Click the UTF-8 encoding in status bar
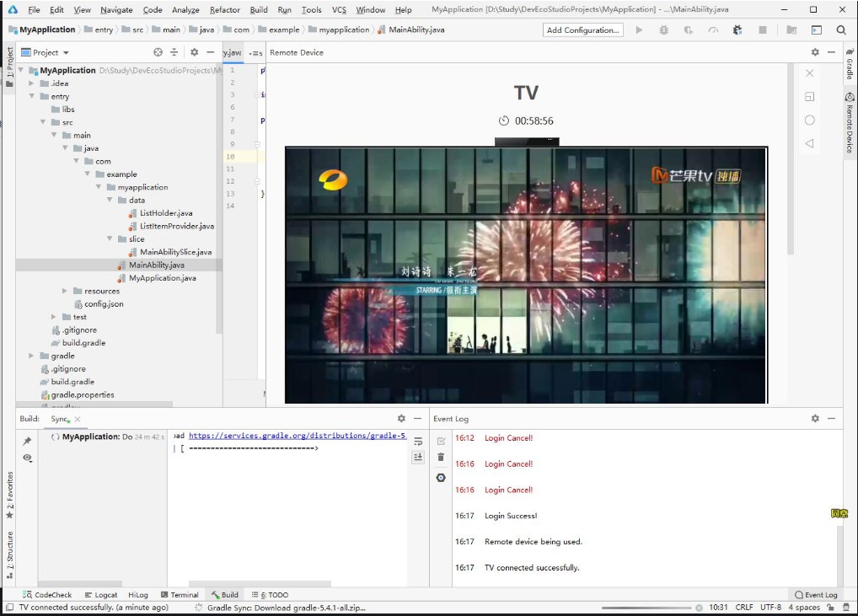Screen dimensions: 858x616 coord(770,608)
